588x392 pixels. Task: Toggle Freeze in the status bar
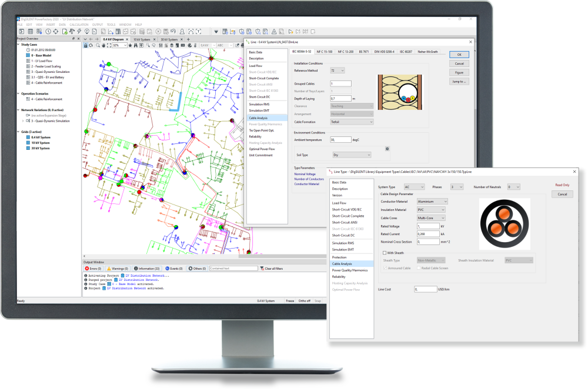(x=290, y=301)
